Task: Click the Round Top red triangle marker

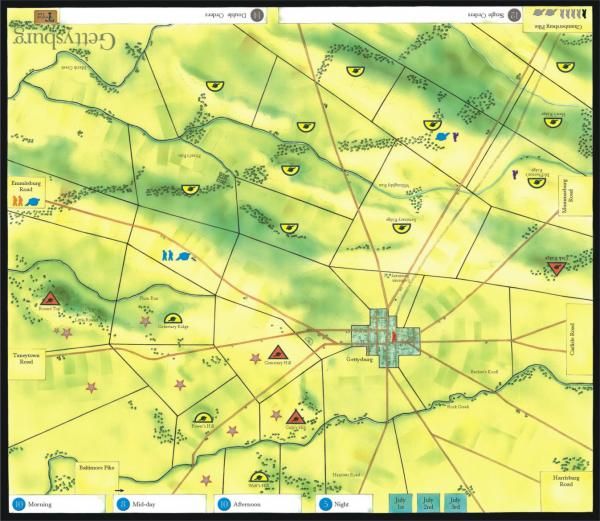Action: point(50,298)
